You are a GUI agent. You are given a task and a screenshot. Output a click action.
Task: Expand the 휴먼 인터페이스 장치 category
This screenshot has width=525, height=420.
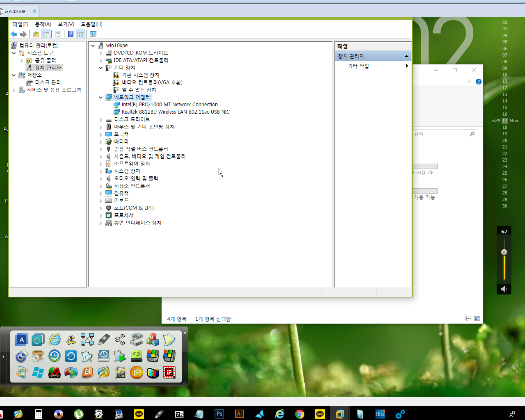click(101, 223)
